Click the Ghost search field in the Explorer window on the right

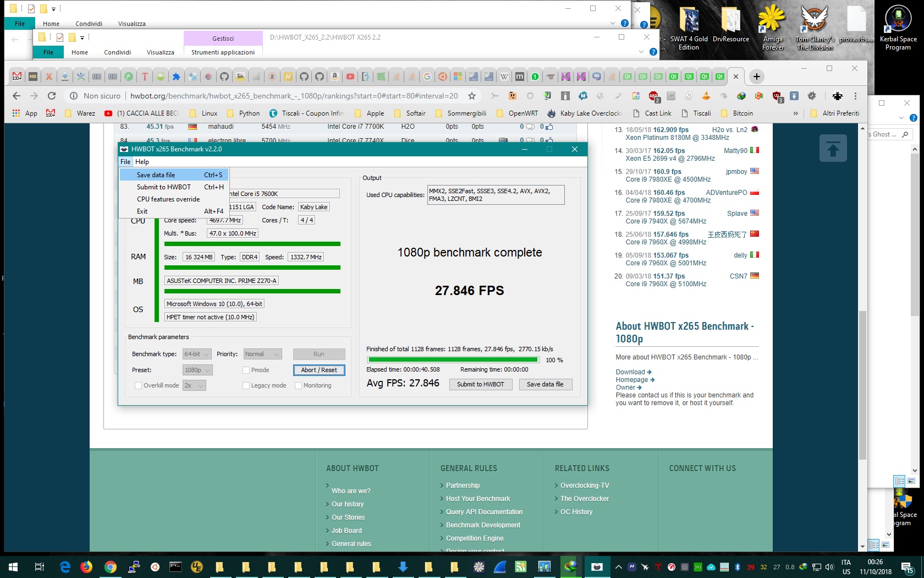[x=890, y=134]
